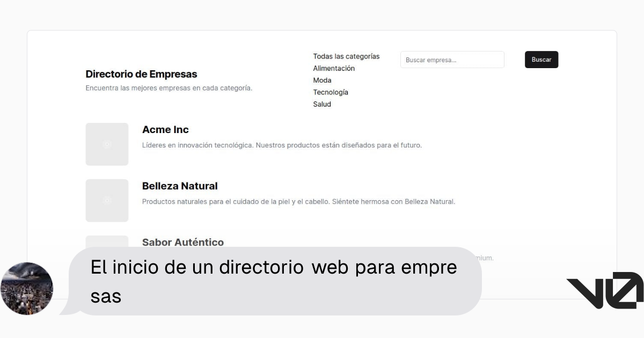Select the Salud category
Screen dimensions: 644x338
pyautogui.click(x=322, y=104)
